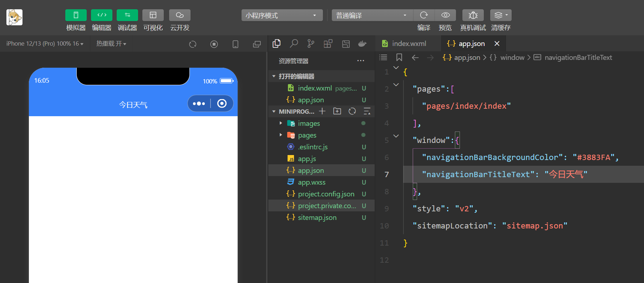Select app.json in the project tree
Screen dimensions: 644x283
321,170
